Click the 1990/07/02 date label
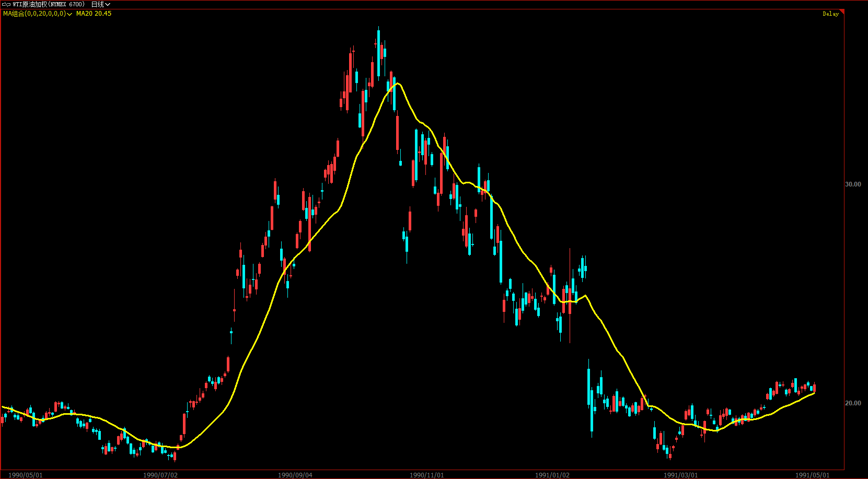The height and width of the screenshot is (479, 868). (x=160, y=475)
